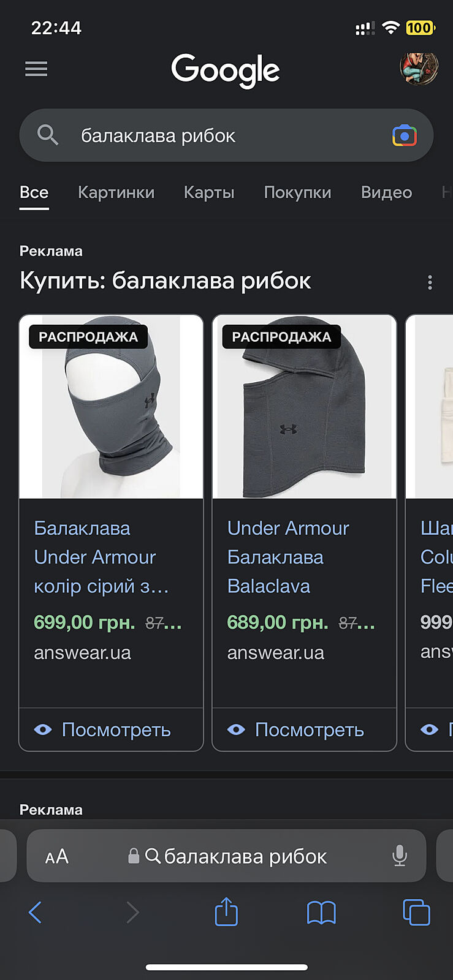Open the Under Armour Балаклава Balaclava link

coord(288,557)
